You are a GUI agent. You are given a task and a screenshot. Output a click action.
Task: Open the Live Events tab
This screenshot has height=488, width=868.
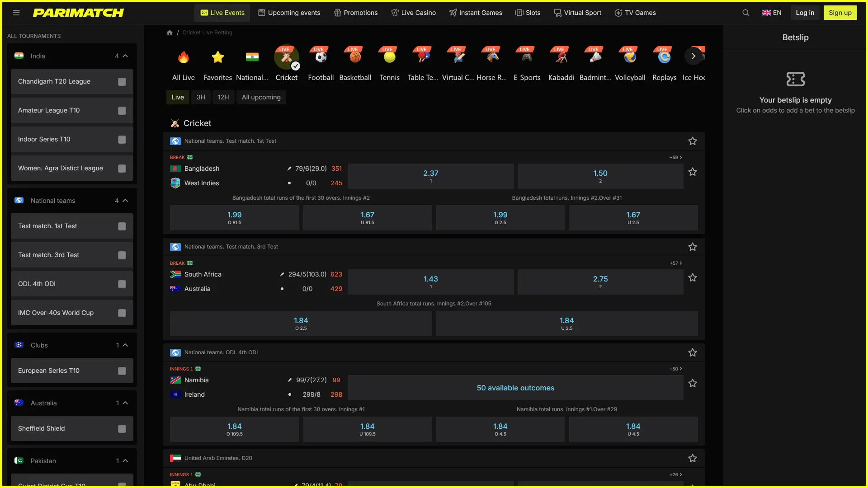[222, 13]
